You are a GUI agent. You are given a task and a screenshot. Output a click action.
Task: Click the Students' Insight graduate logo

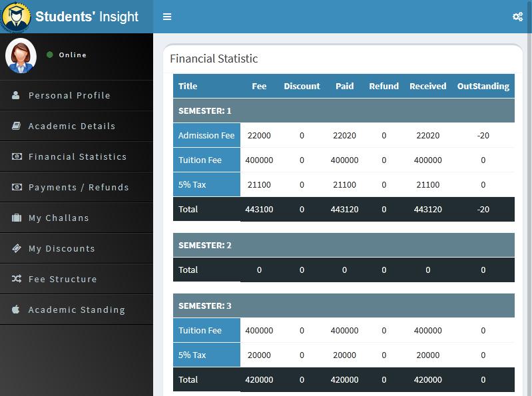click(x=15, y=16)
